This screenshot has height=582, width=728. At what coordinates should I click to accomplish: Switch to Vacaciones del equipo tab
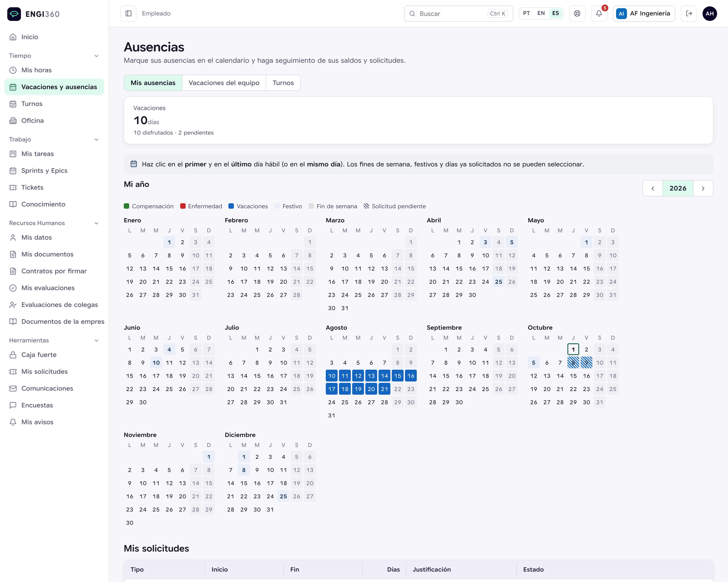pyautogui.click(x=224, y=83)
